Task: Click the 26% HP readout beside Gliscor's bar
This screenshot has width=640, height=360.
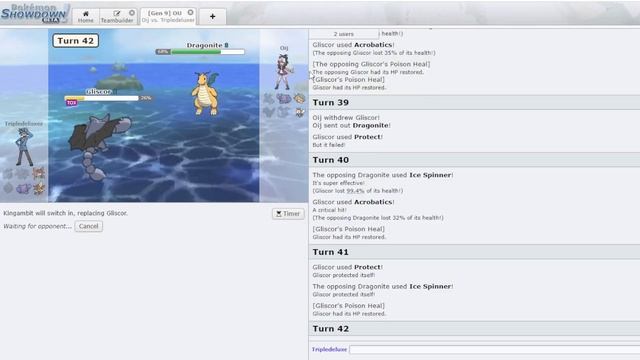Action: [x=146, y=98]
